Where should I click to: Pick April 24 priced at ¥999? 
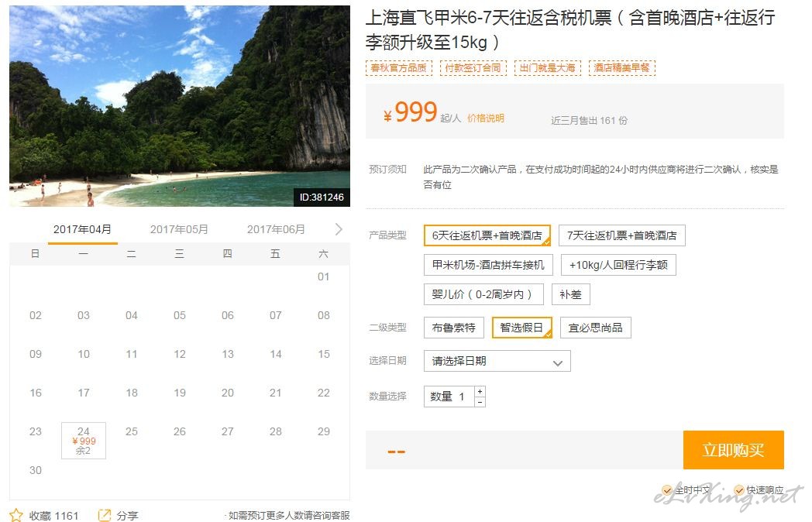[84, 440]
